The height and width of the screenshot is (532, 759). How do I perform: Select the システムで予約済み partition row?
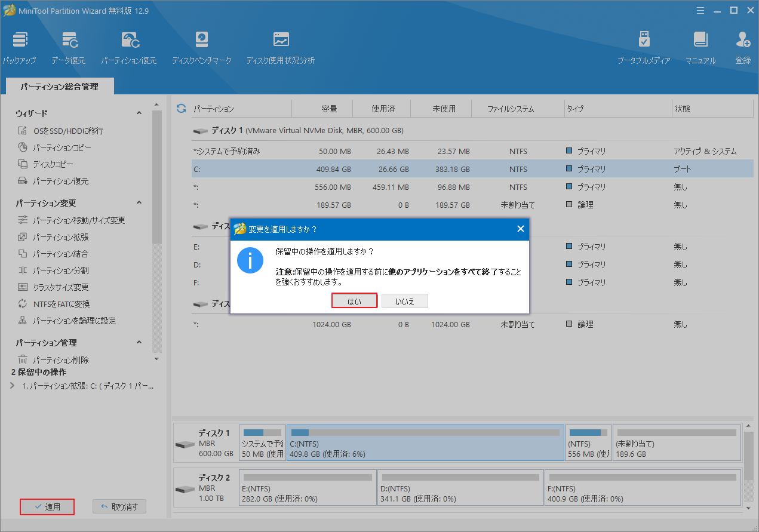point(472,151)
